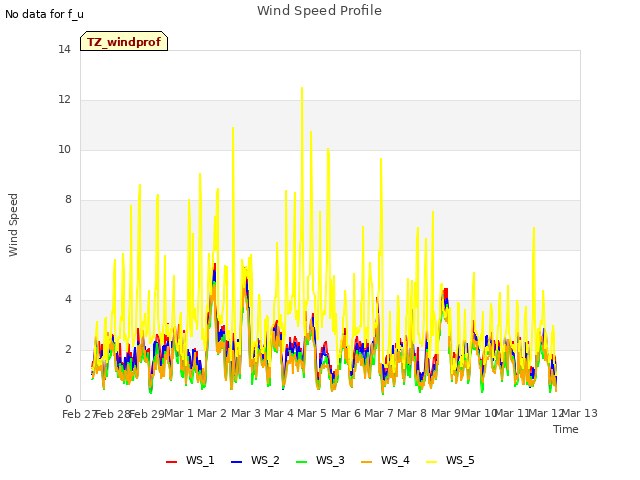640x480 pixels.
Task: Click the y-axis tick label 0
Action: (x=68, y=400)
